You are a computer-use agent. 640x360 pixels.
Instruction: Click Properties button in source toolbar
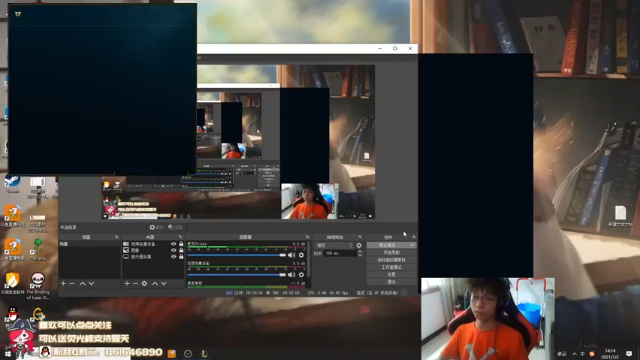click(156, 227)
